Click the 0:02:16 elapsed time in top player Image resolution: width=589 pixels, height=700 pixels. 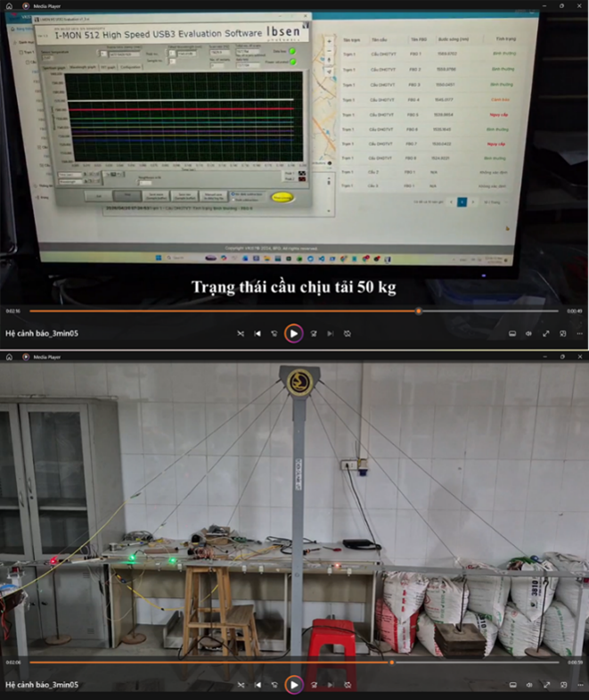click(x=12, y=311)
